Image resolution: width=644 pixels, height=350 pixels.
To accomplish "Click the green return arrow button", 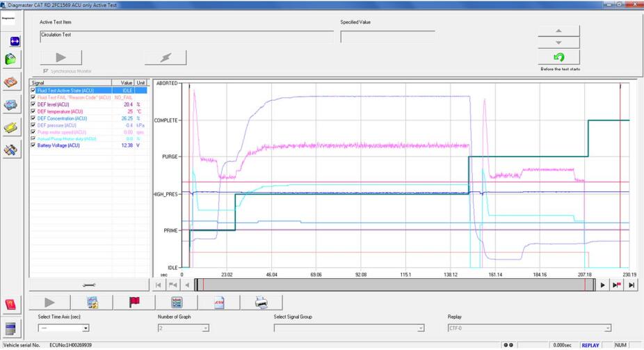I will click(x=559, y=57).
